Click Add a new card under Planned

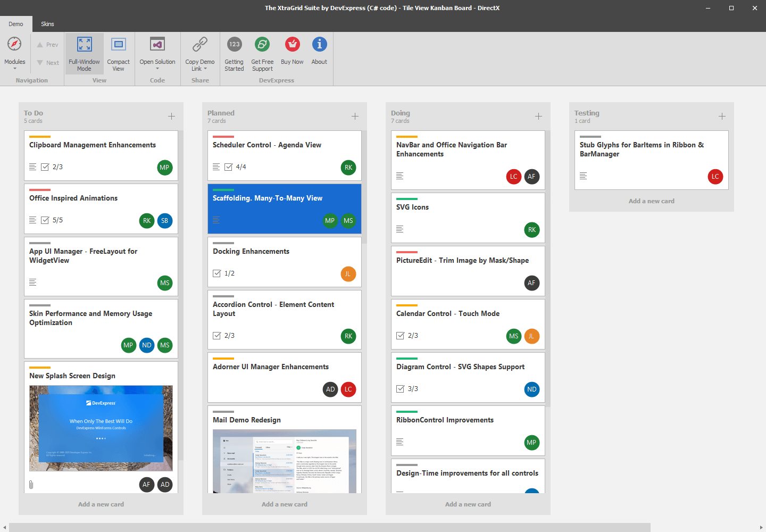284,504
